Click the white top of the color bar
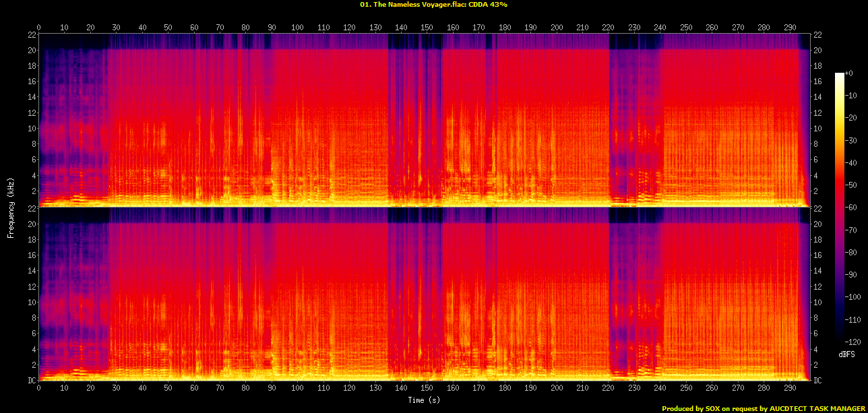 click(839, 75)
